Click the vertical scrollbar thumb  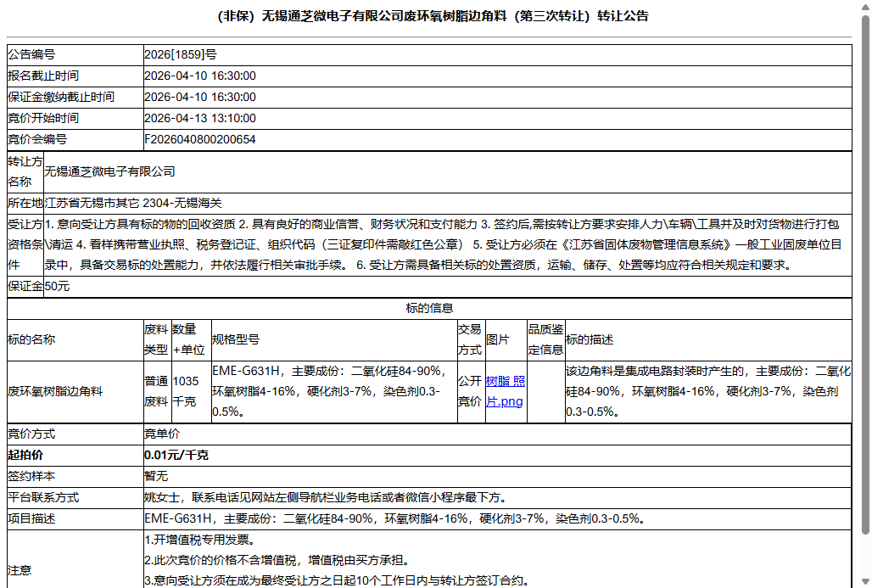[864, 276]
